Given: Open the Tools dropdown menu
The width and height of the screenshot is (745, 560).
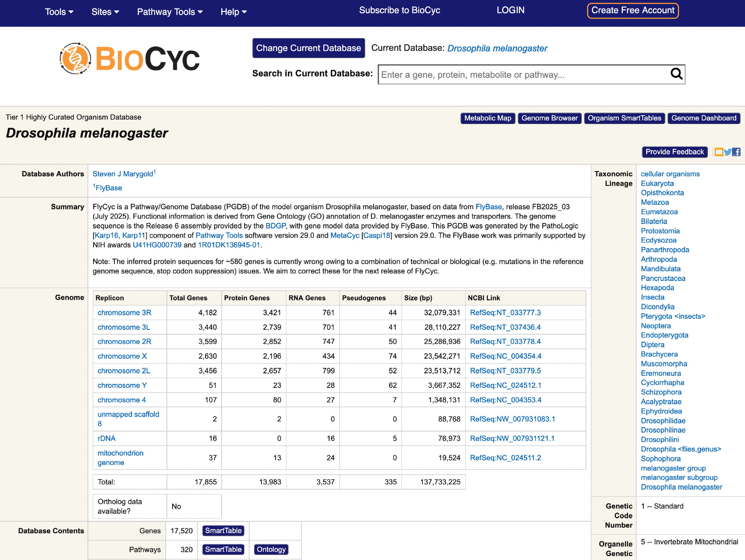Looking at the screenshot, I should [x=59, y=12].
